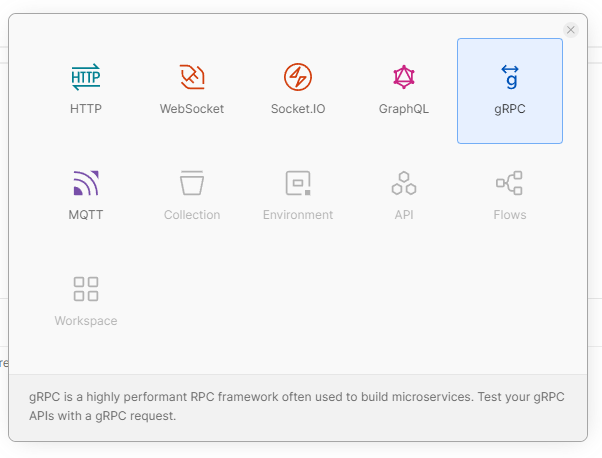Click the "MQTT" text label
This screenshot has height=458, width=602.
[86, 214]
